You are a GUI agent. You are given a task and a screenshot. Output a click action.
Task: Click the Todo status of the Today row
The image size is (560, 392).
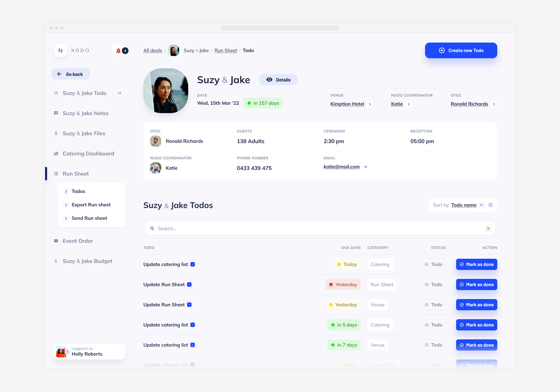click(433, 264)
